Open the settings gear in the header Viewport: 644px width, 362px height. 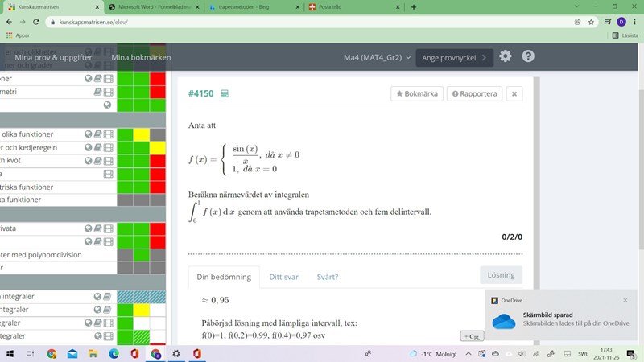pos(505,56)
